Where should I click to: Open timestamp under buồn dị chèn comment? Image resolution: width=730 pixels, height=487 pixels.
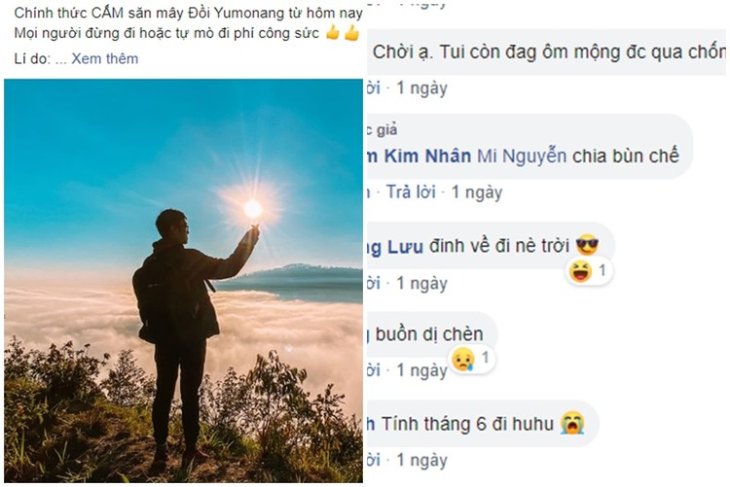tap(421, 370)
